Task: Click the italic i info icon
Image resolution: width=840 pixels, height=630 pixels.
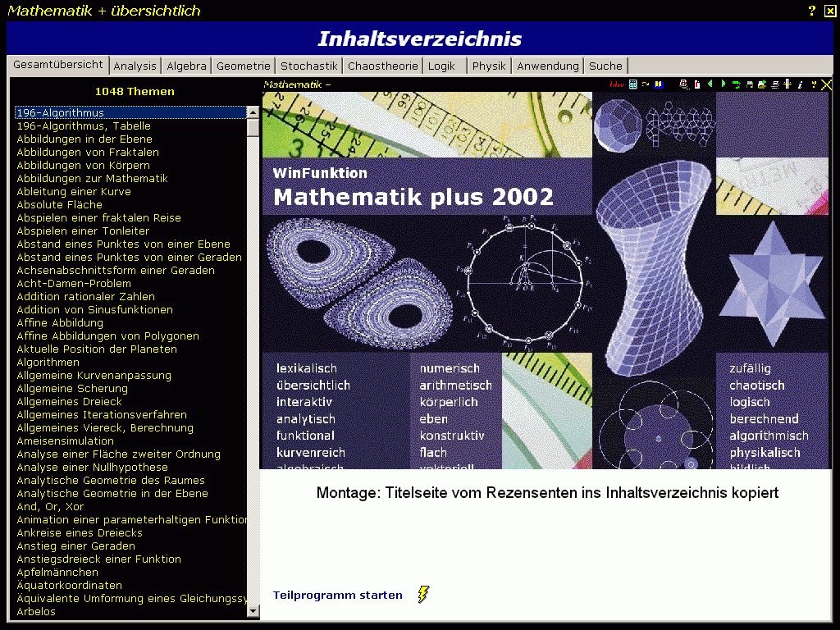Action: 800,84
